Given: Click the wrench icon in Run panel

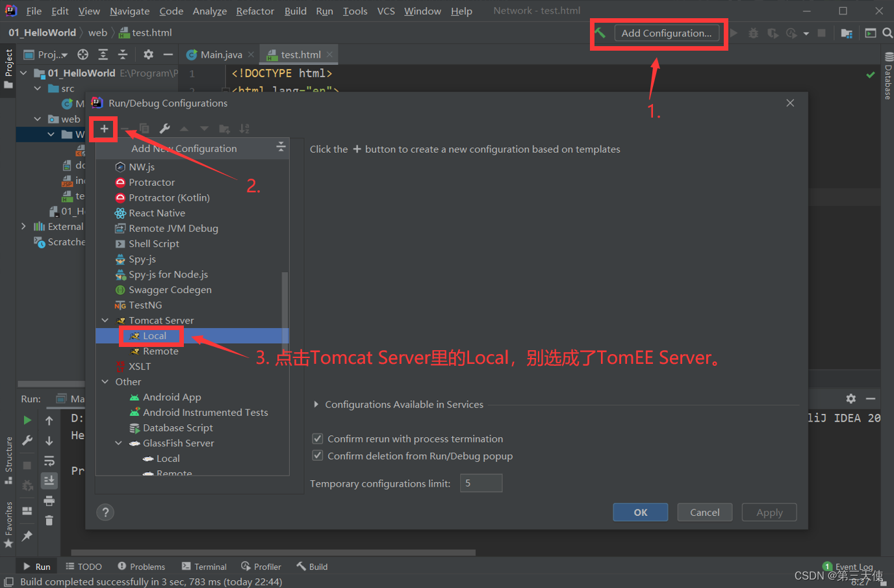Looking at the screenshot, I should click(27, 441).
